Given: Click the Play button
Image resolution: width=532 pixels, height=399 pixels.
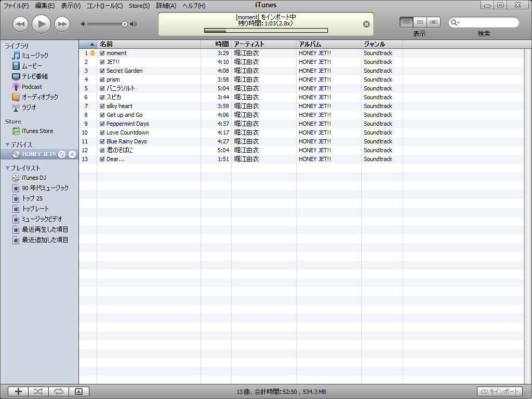Looking at the screenshot, I should (42, 24).
